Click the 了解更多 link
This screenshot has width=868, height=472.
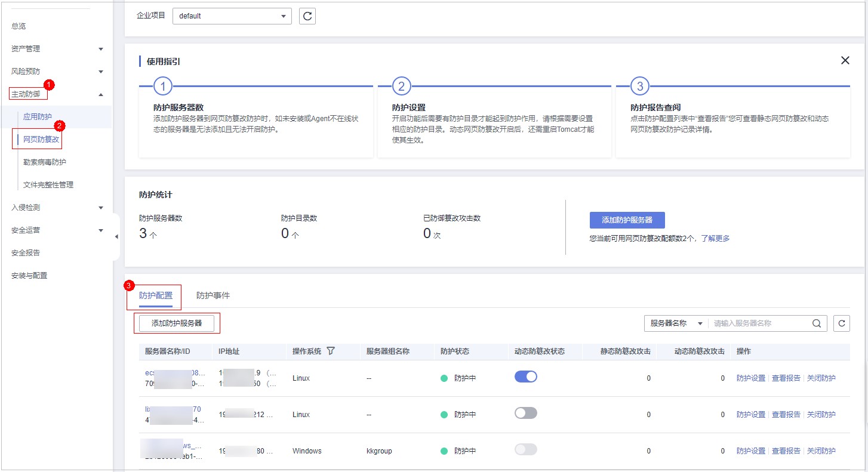click(x=715, y=239)
